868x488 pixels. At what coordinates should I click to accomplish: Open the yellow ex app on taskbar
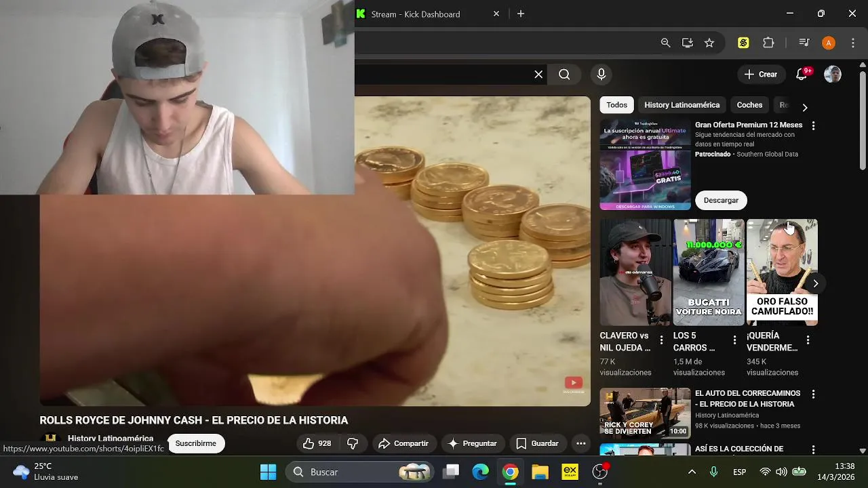tap(570, 472)
